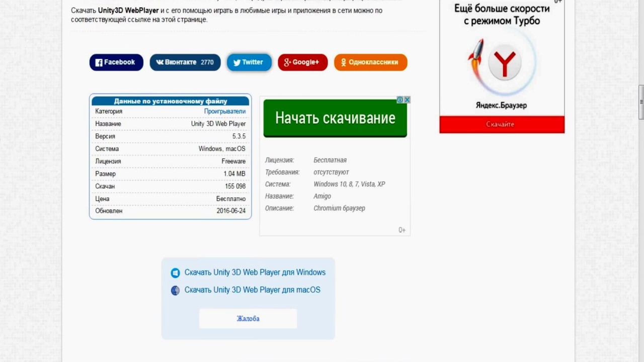The width and height of the screenshot is (644, 362).
Task: Open the Жалоба complaint button
Action: pos(248,319)
